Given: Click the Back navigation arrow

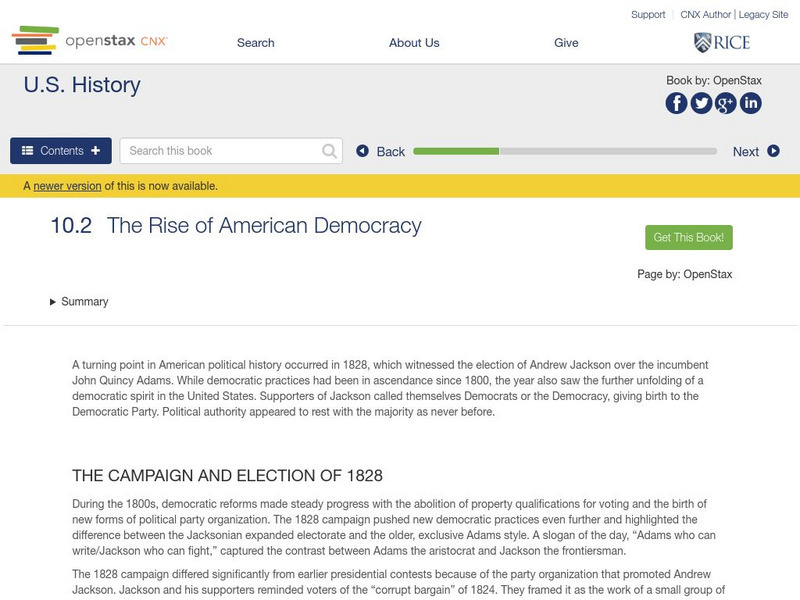Looking at the screenshot, I should pyautogui.click(x=363, y=151).
